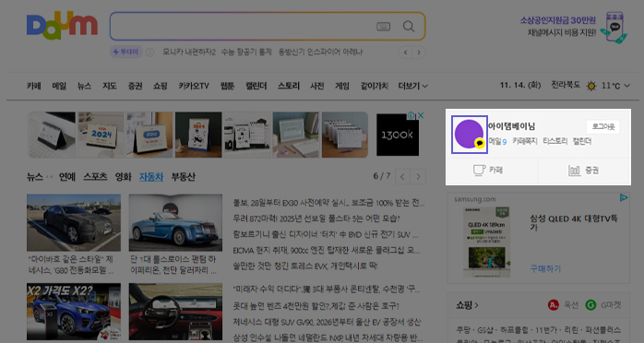Click the 로그아웃 button

(603, 126)
